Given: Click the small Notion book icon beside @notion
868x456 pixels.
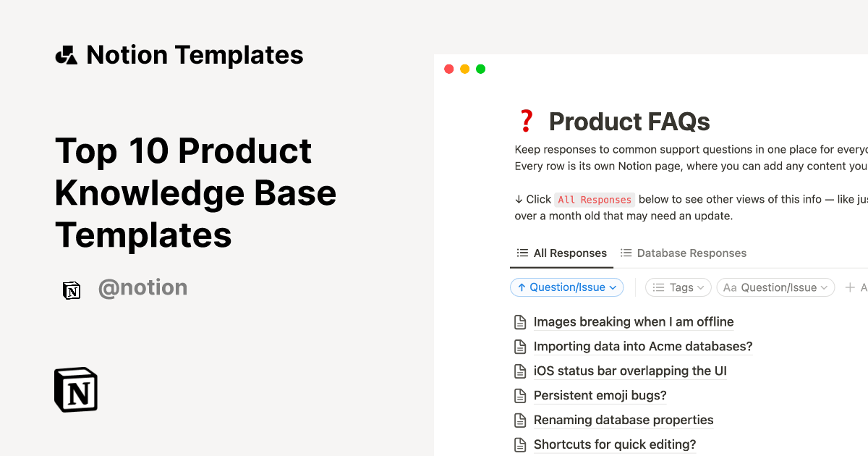Looking at the screenshot, I should [72, 290].
